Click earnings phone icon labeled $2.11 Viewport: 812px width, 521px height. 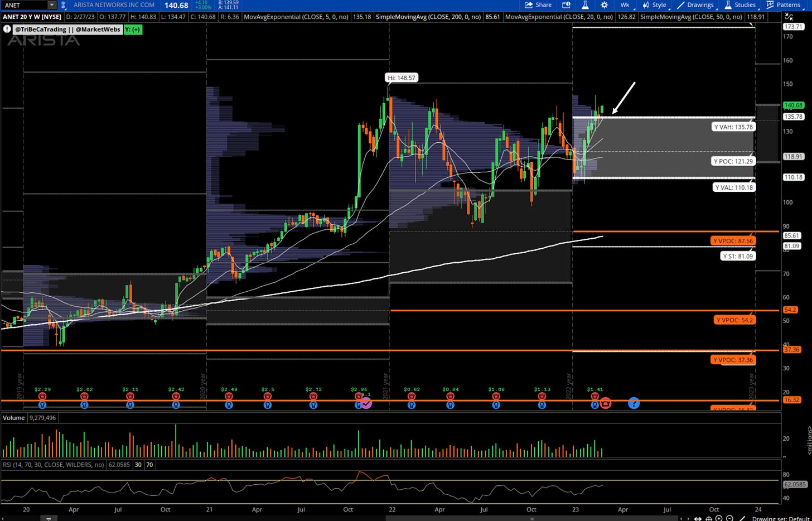[130, 397]
